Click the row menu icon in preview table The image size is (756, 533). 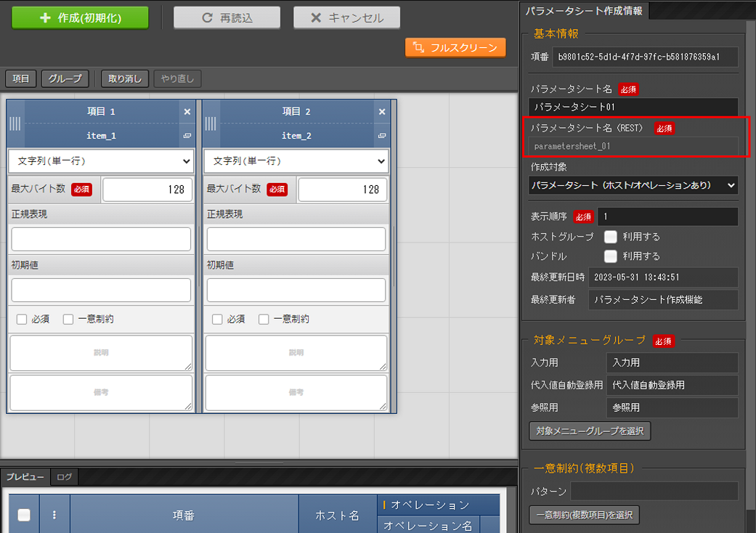point(54,515)
